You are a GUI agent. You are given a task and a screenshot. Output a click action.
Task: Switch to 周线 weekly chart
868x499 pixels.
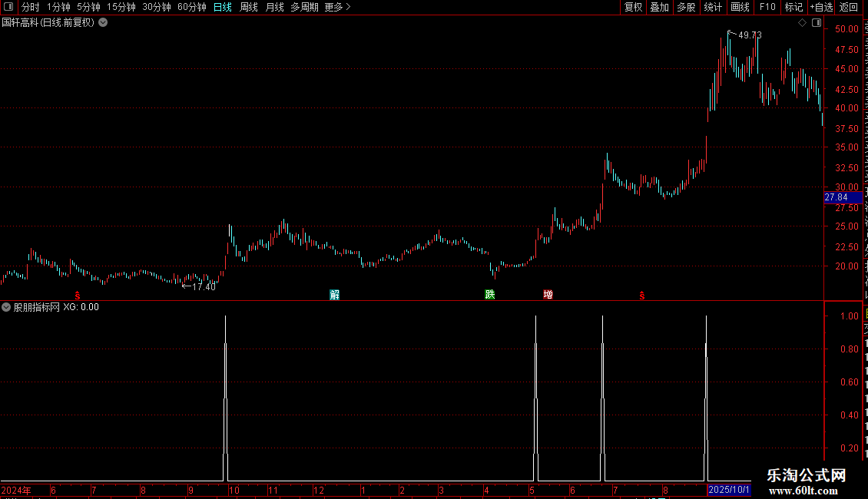(249, 7)
